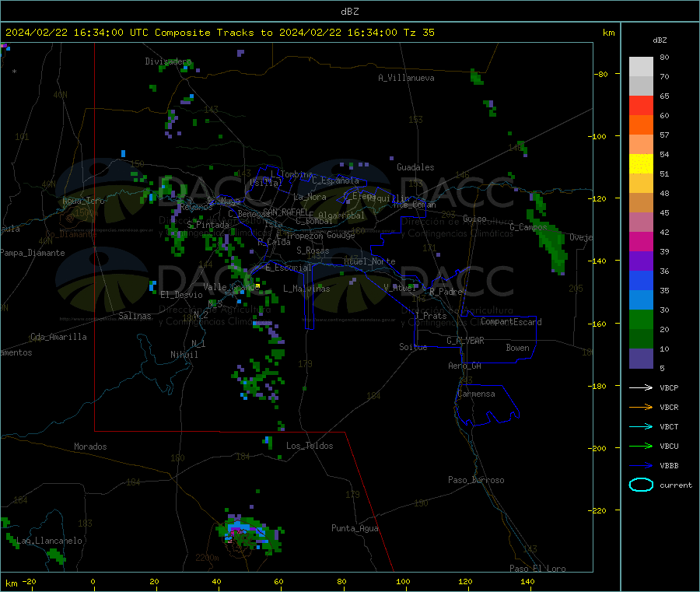Click the Carmensa location label
Viewport: 700px width, 592px height.
click(x=476, y=394)
